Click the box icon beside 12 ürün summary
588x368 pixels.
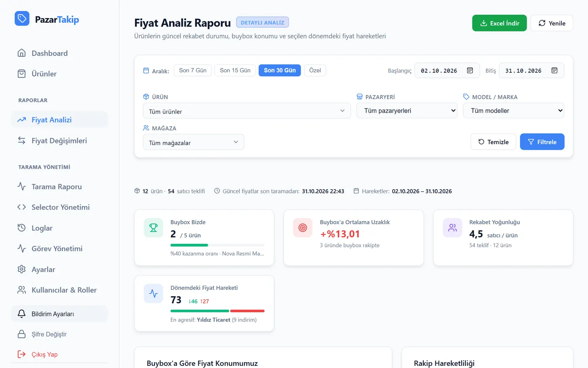(x=137, y=191)
